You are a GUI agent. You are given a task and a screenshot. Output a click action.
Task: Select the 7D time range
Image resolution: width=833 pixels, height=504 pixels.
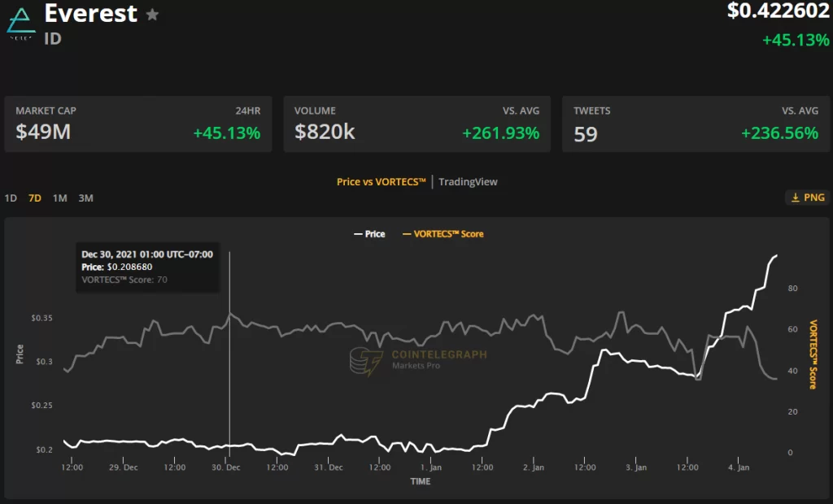tap(35, 198)
